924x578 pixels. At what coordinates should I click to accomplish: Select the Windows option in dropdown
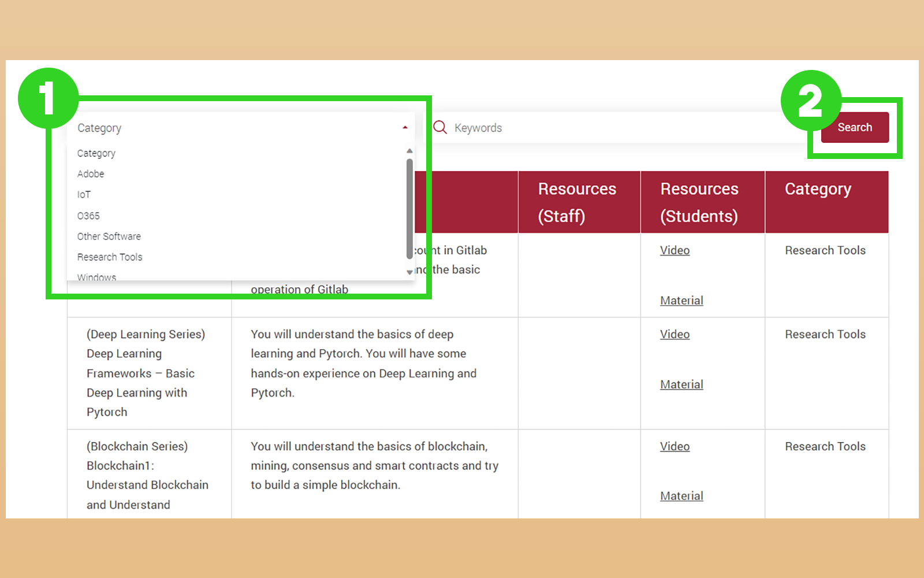[x=96, y=277]
